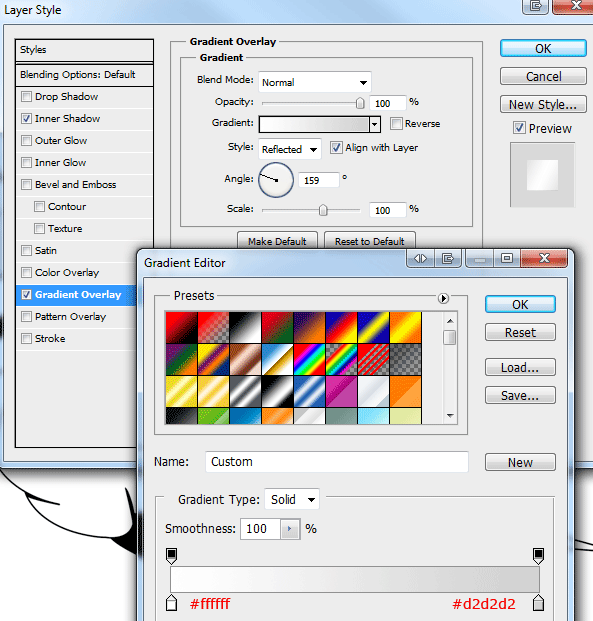
Task: Enable the Bevel and Emboss checkbox
Action: point(27,185)
